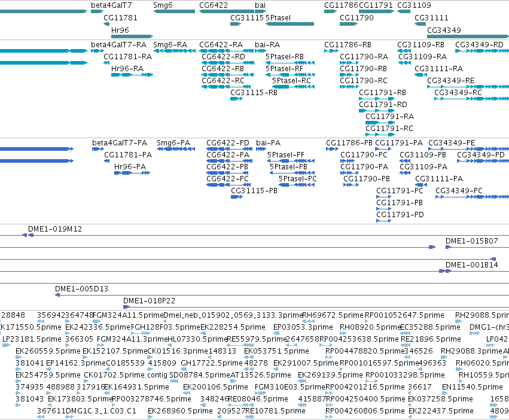Select the CG31115 gene label
This screenshot has width=509, height=420.
point(246,17)
